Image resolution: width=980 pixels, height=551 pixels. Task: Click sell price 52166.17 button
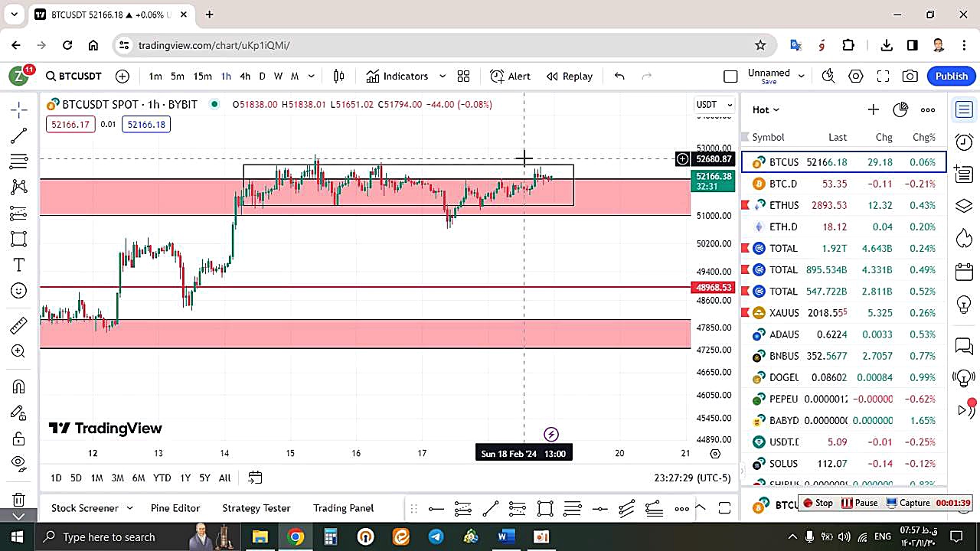tap(70, 124)
